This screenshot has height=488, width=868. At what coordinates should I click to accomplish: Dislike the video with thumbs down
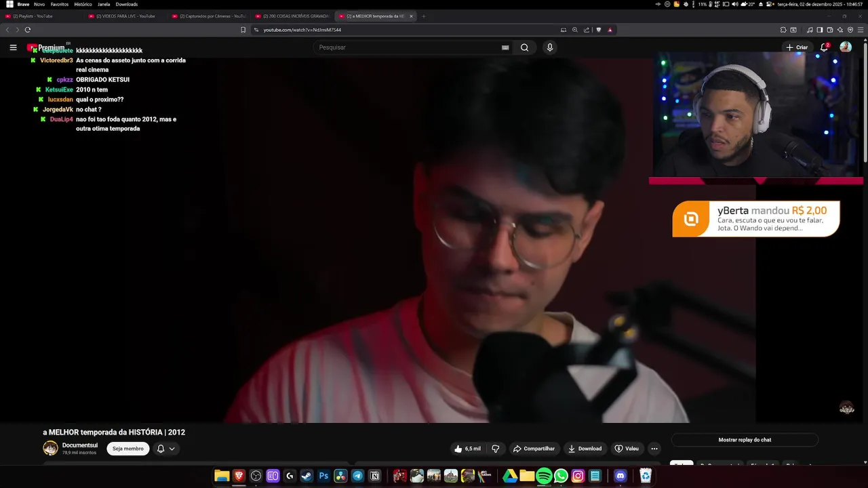tap(496, 449)
